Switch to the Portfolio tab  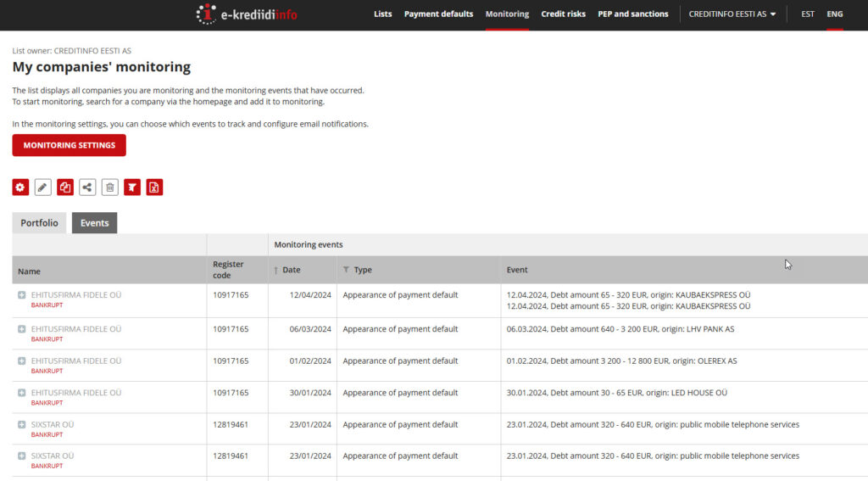[39, 223]
